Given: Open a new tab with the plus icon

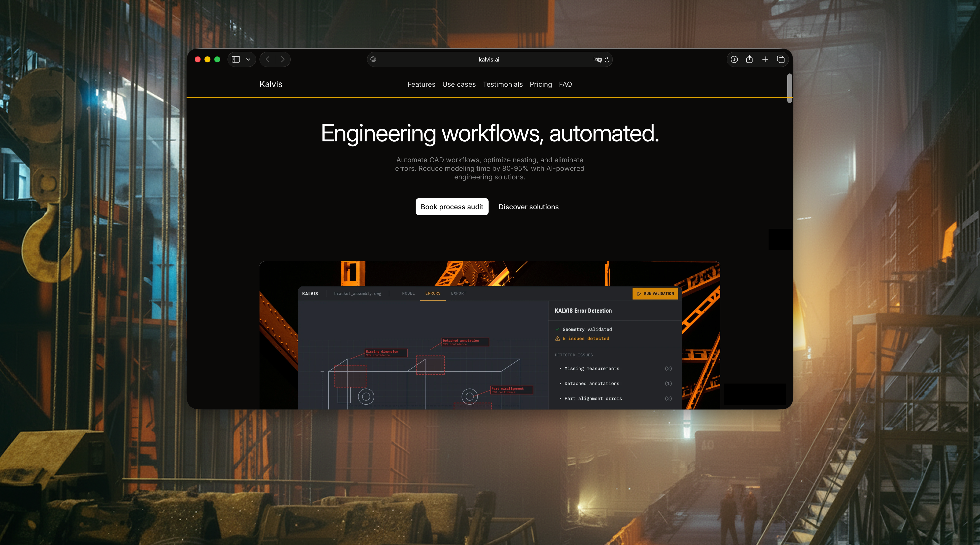Looking at the screenshot, I should click(x=765, y=59).
